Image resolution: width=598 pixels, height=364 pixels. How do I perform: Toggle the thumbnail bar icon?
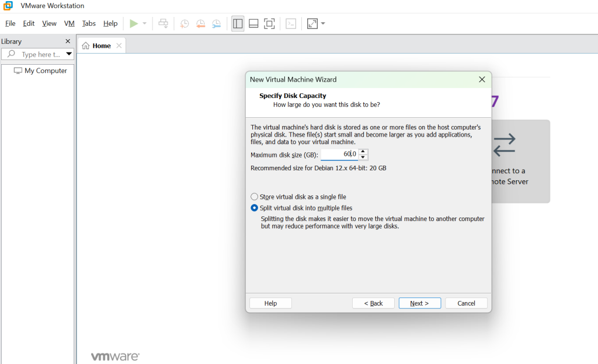click(x=253, y=23)
